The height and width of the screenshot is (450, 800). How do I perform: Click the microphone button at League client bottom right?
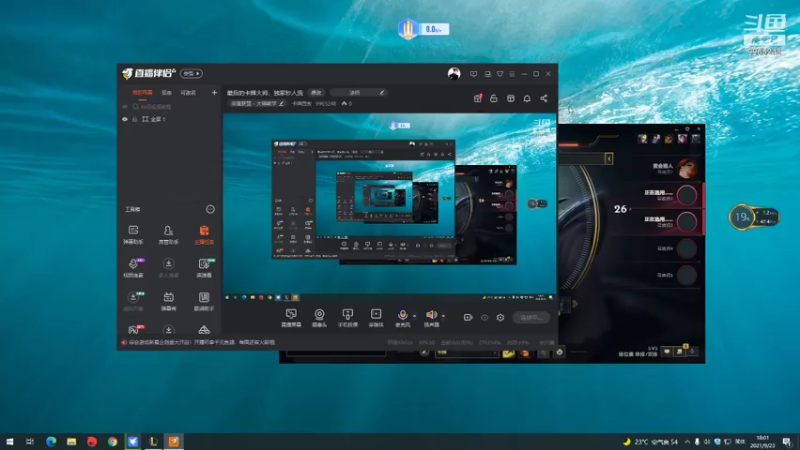point(692,352)
